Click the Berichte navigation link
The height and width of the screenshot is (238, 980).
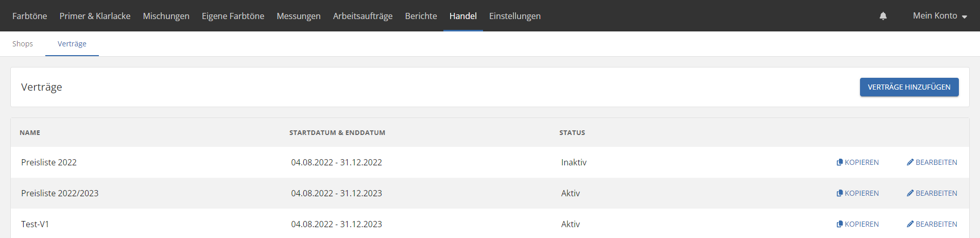coord(421,16)
